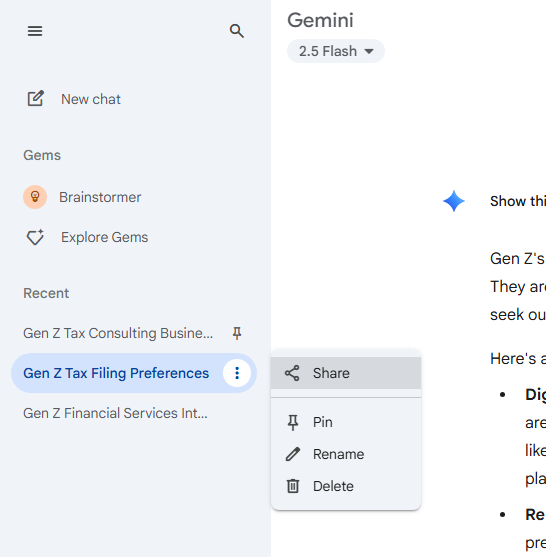Choose Rename from the context menu
Viewport: 546px width, 557px height.
click(x=346, y=454)
